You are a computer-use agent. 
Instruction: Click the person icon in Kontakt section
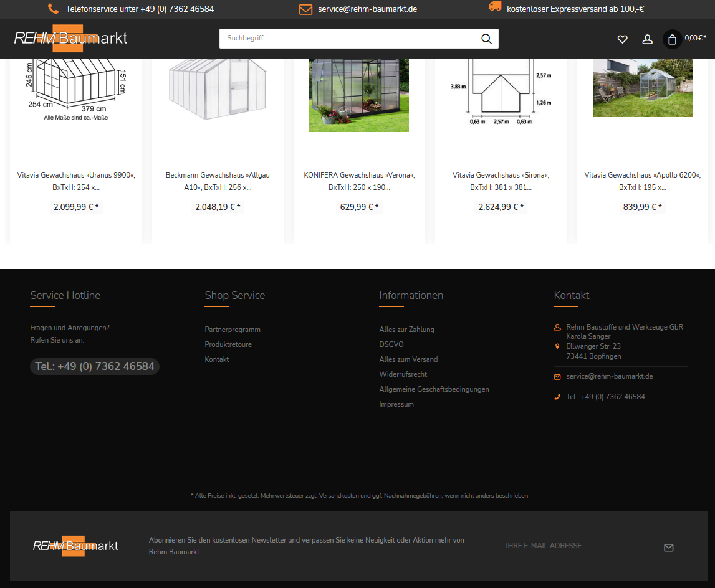557,327
